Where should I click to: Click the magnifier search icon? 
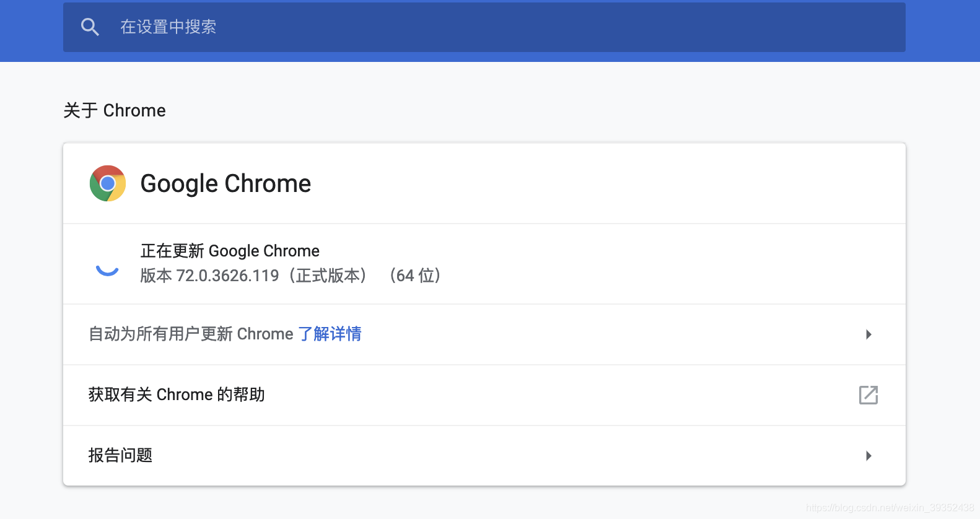tap(90, 27)
